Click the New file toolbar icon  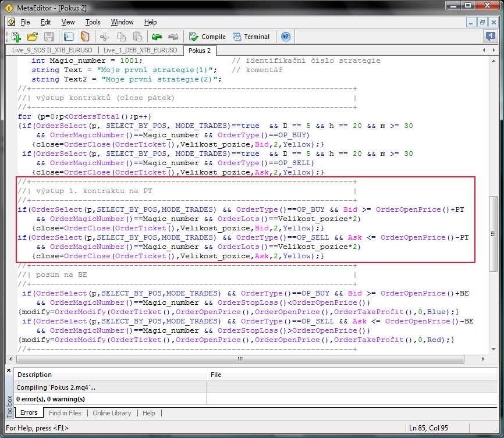(16, 37)
